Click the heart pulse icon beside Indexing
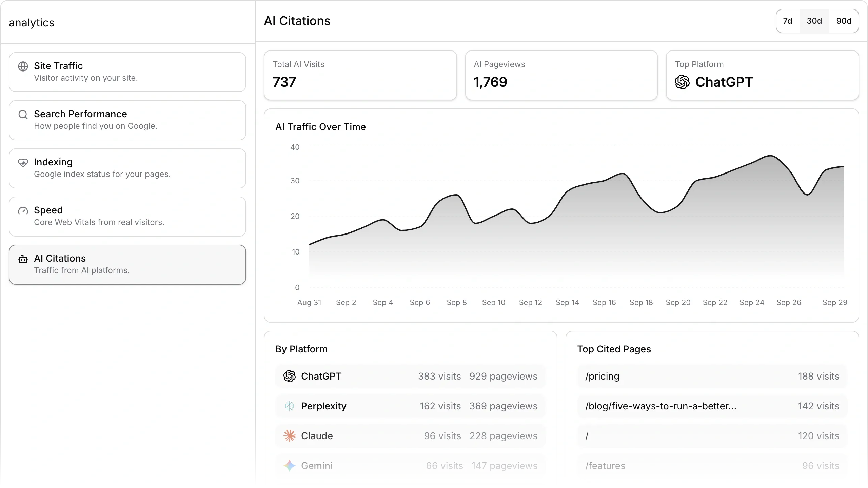 23,163
